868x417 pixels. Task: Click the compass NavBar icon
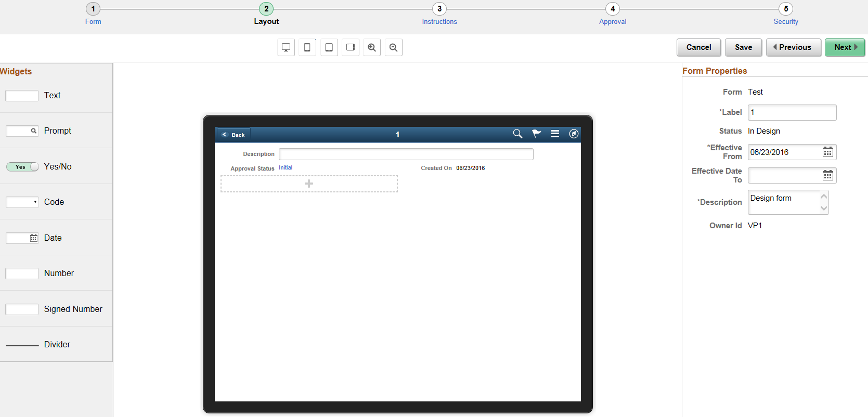click(574, 134)
